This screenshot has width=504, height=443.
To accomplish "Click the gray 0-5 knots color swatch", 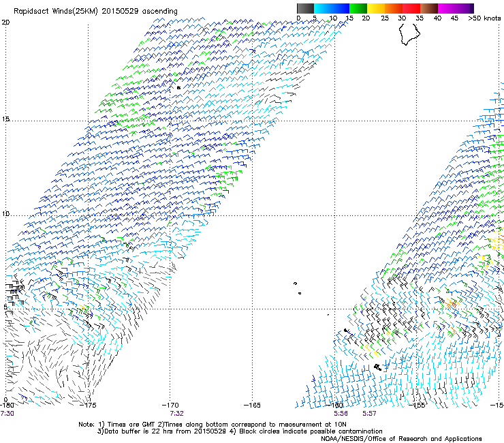I will click(x=305, y=8).
